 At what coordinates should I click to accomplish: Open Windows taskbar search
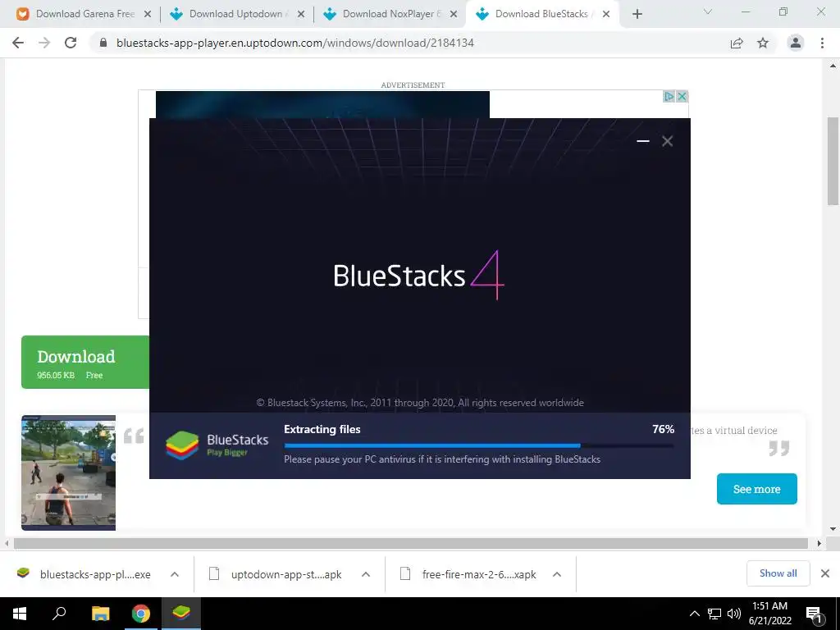59,614
